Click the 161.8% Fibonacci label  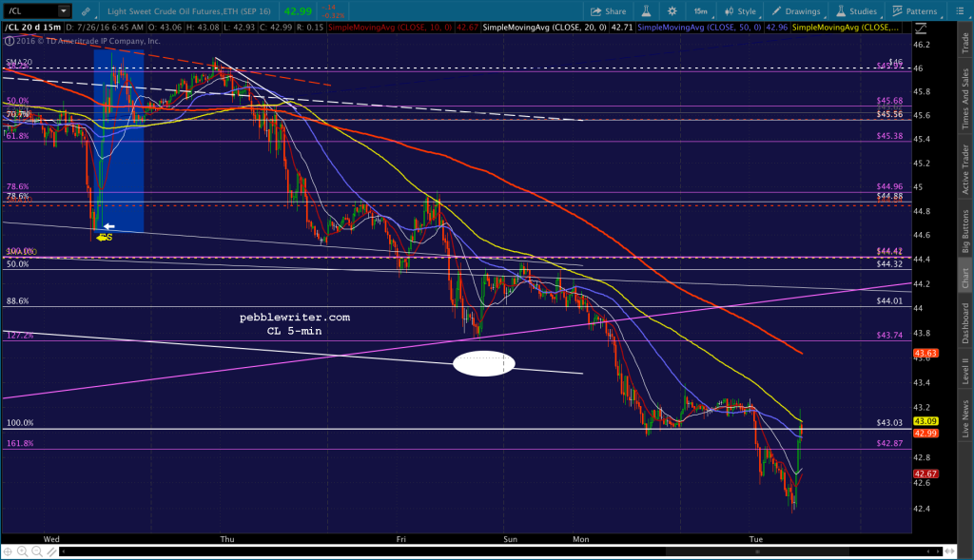[20, 443]
